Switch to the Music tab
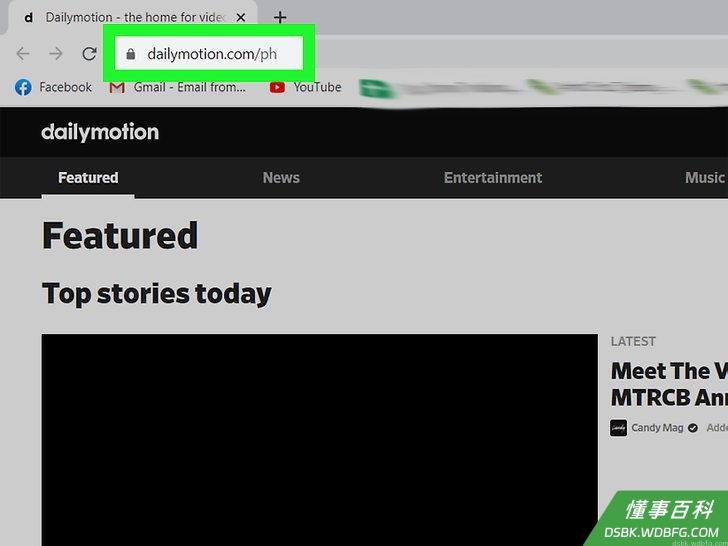Image resolution: width=728 pixels, height=546 pixels. click(705, 178)
